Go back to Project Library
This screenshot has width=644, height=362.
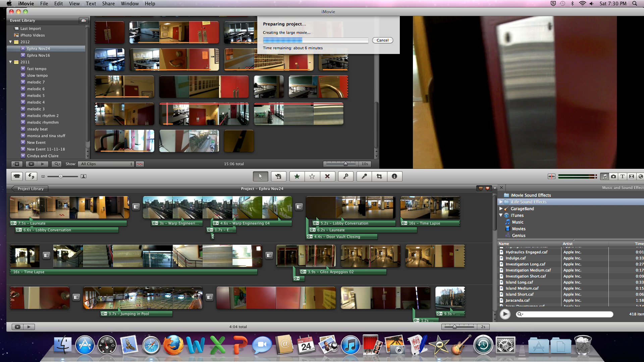pos(30,189)
